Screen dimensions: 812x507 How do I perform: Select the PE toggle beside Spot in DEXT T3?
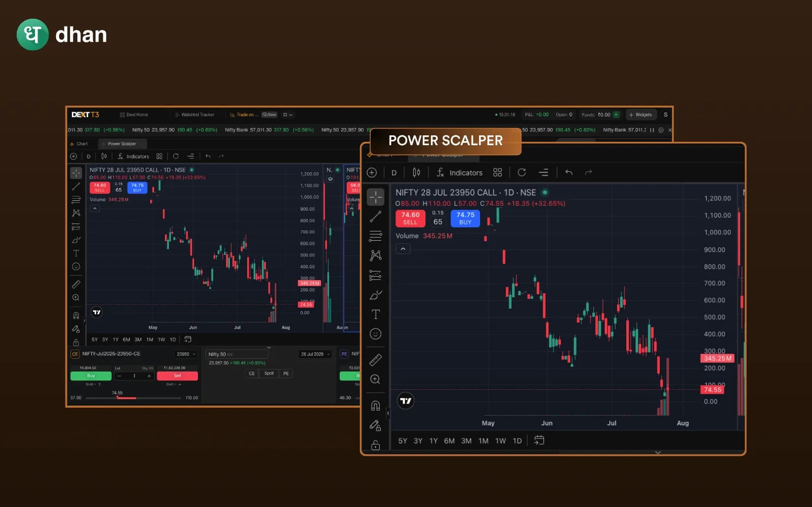click(x=286, y=374)
